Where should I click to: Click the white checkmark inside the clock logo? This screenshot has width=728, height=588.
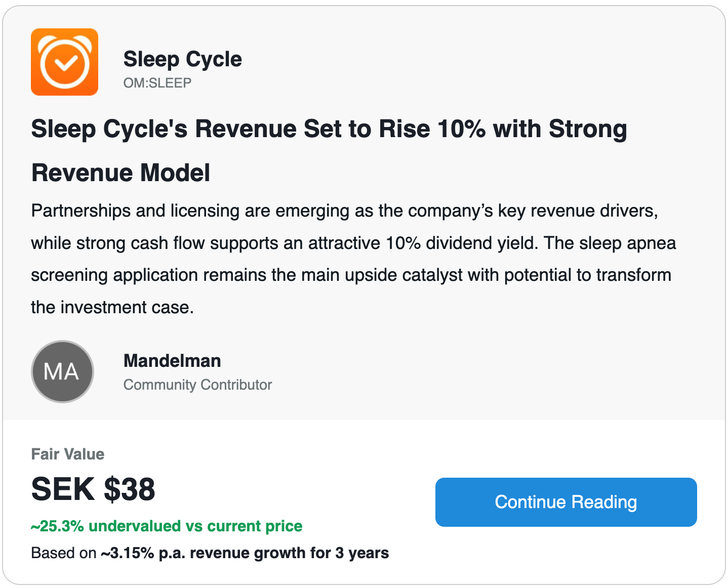[x=65, y=63]
